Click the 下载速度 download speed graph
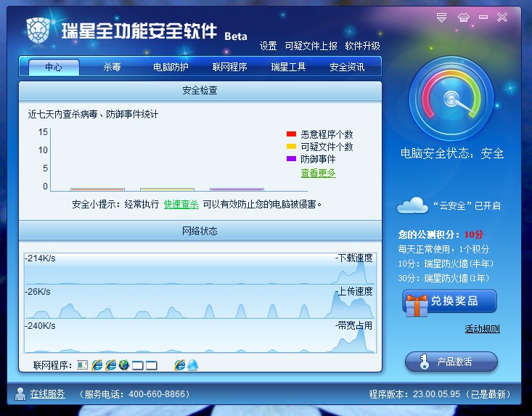Screen dimensions: 532x416 (x=200, y=269)
